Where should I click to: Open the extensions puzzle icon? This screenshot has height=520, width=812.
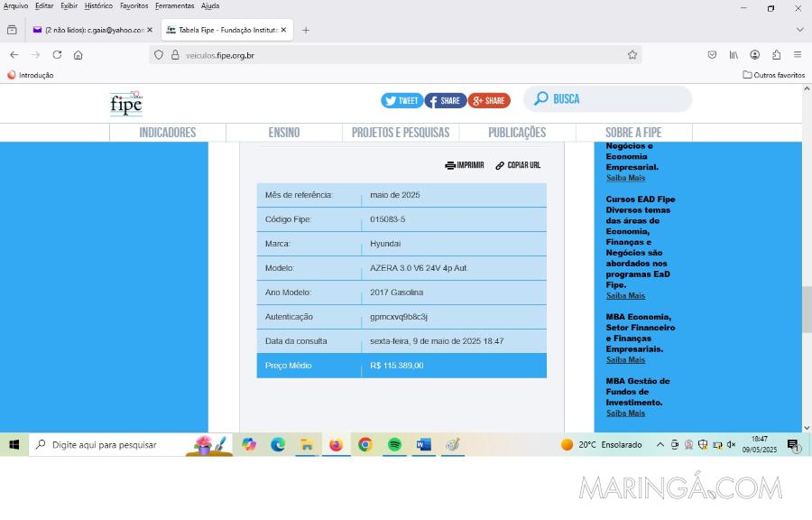(x=776, y=55)
